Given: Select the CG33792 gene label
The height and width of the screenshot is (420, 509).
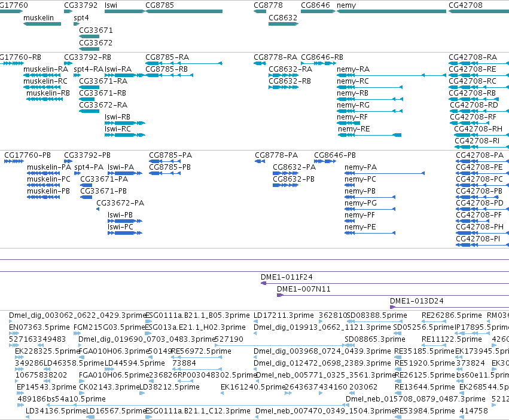Looking at the screenshot, I should pos(81,5).
